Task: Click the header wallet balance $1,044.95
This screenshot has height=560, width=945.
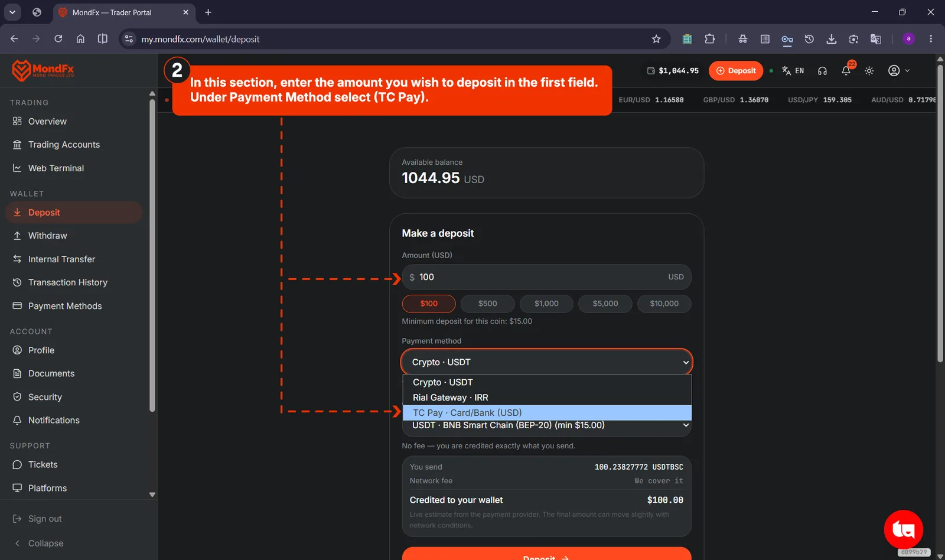Action: tap(673, 71)
